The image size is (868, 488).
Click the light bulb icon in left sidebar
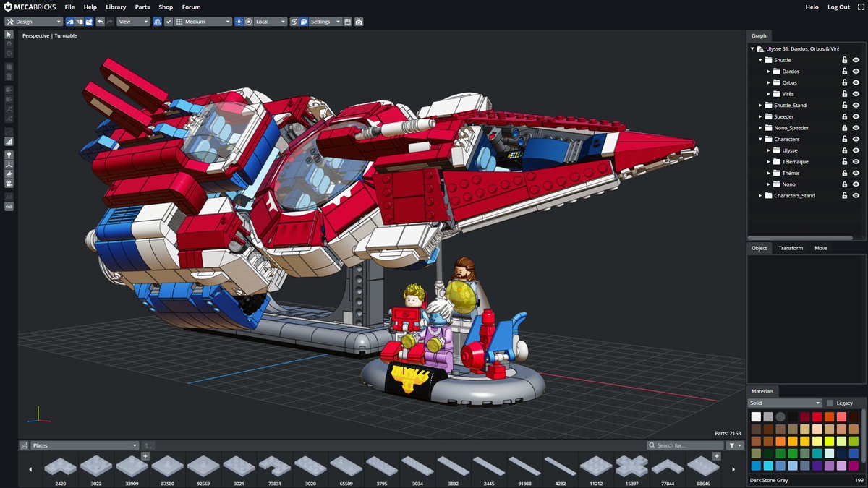pos(9,155)
